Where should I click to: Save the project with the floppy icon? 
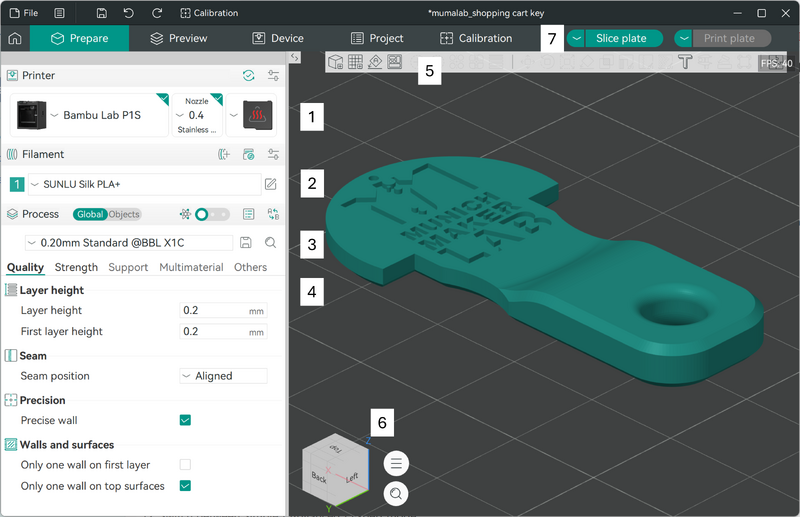point(102,13)
